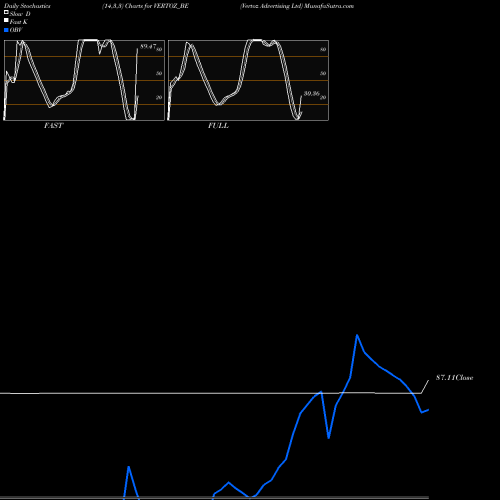This screenshot has height=500, width=500.
Task: Click the 89.47 value in FAST chart
Action: [148, 46]
